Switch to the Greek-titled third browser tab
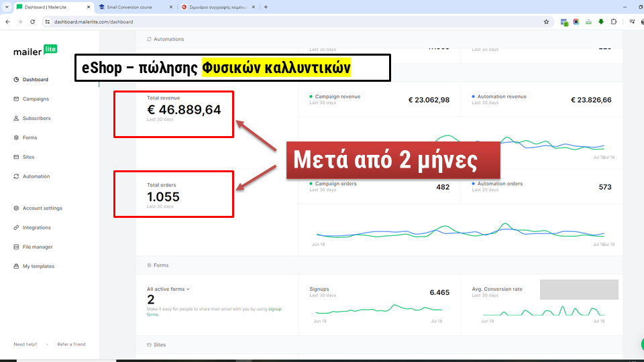644x362 pixels. tap(217, 7)
